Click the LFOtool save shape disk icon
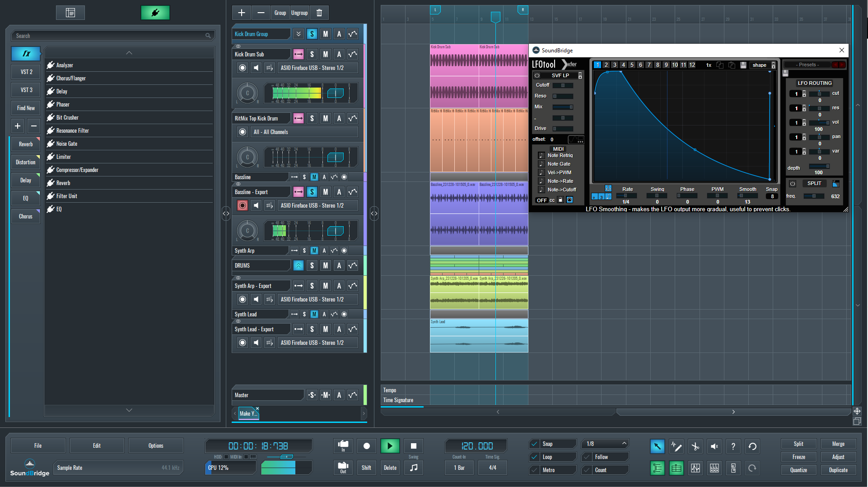This screenshot has width=868, height=487. [743, 65]
